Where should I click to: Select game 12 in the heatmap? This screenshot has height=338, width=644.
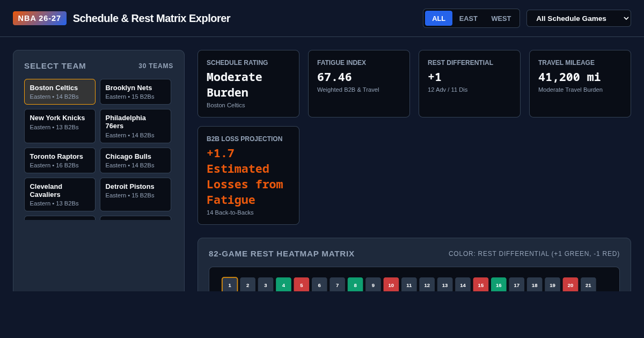(427, 285)
